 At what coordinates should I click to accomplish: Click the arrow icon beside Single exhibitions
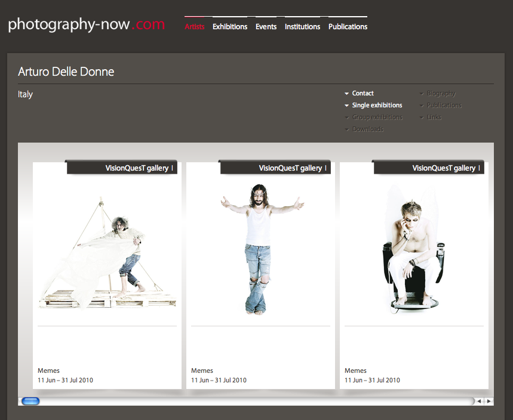pos(347,106)
